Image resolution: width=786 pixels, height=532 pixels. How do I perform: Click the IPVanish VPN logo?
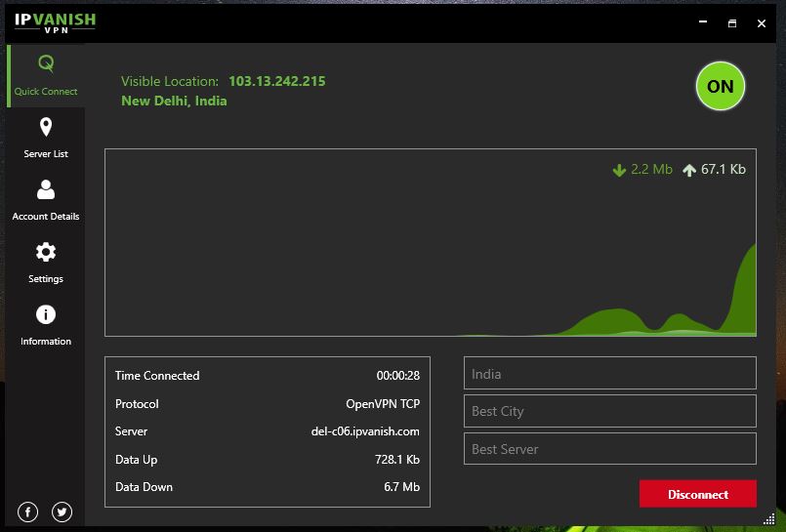point(55,22)
